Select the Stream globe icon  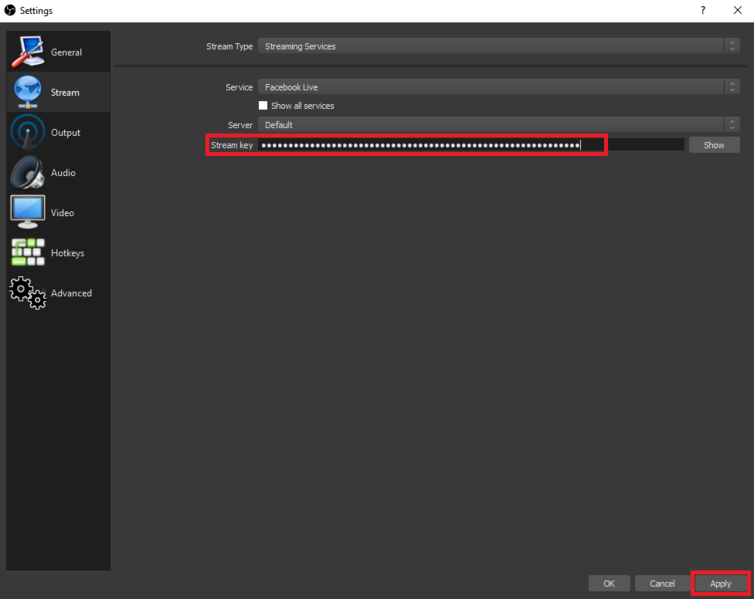[28, 91]
